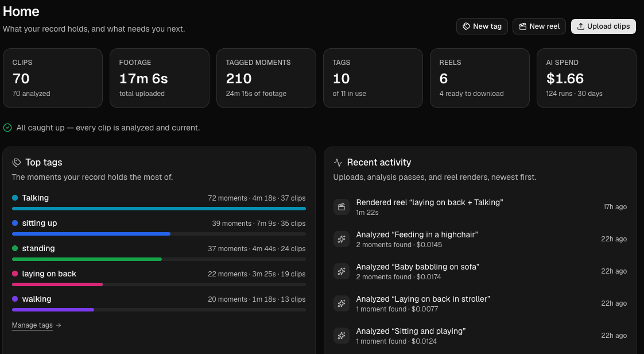Click sparkle icon beside Feeding in a highchair
This screenshot has height=354, width=644.
pyautogui.click(x=342, y=239)
